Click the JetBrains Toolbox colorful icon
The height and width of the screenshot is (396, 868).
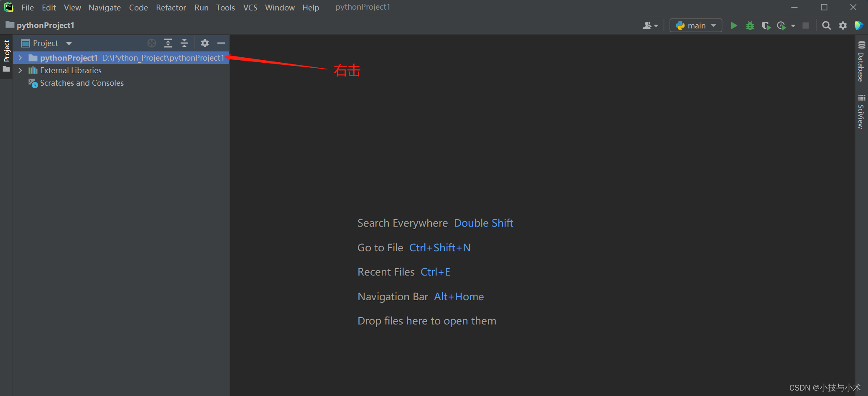[x=859, y=26]
